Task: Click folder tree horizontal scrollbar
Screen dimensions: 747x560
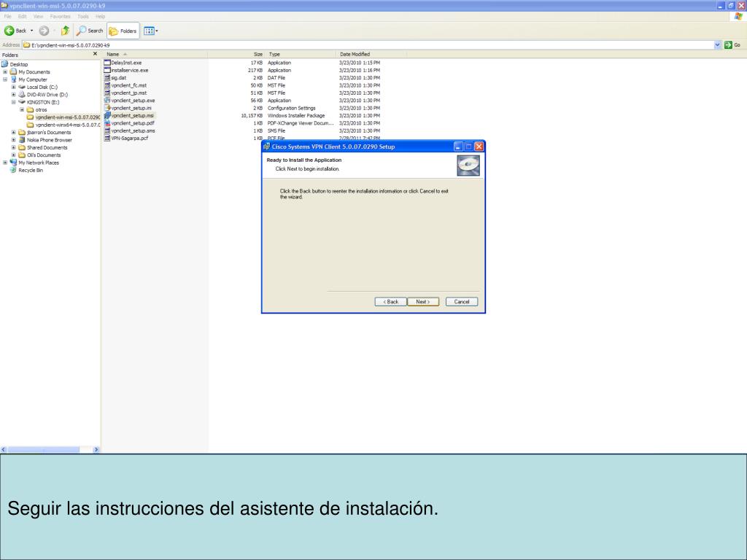Action: coord(43,449)
